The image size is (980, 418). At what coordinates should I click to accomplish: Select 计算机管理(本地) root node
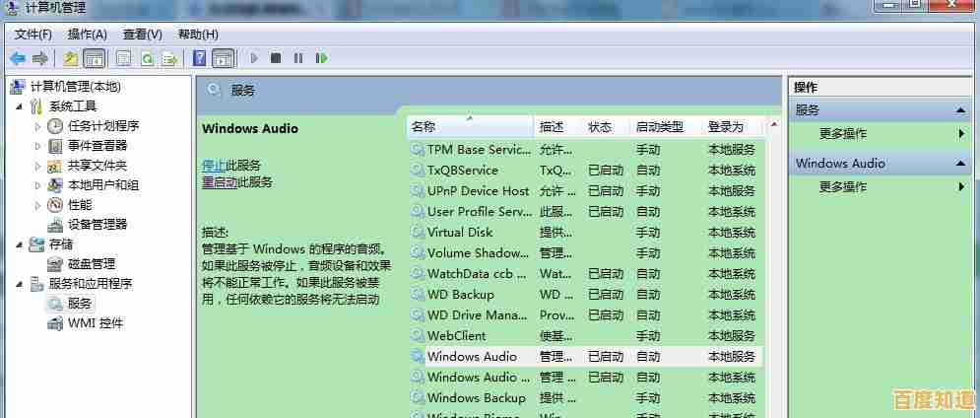point(75,87)
